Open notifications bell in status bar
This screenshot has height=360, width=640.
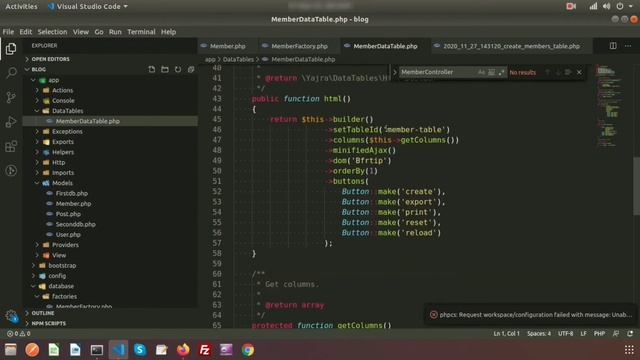(x=630, y=333)
